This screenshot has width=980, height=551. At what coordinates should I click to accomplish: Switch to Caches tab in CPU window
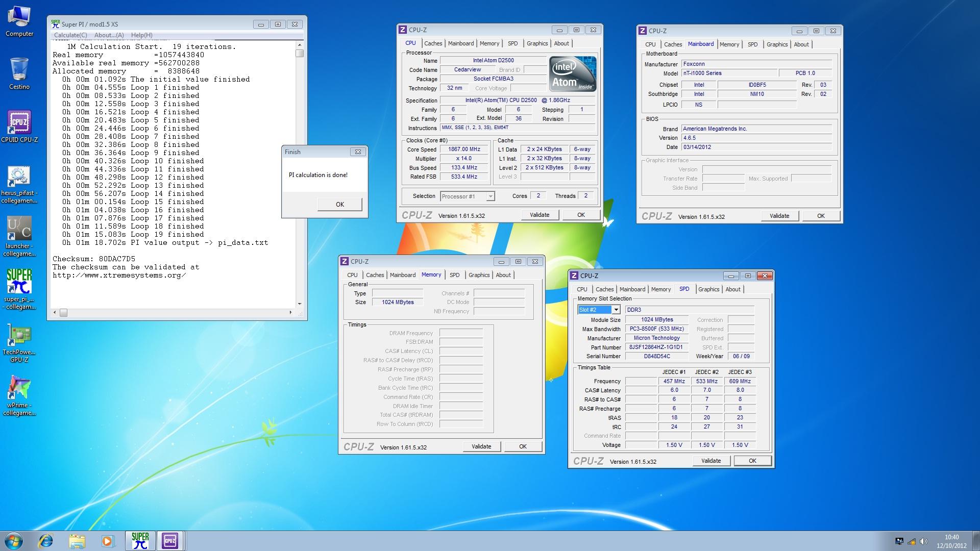point(433,43)
